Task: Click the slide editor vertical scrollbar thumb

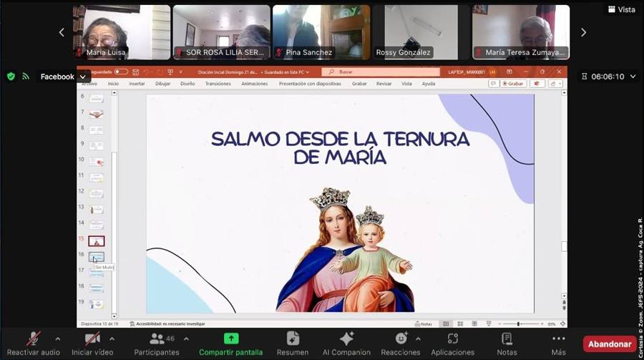Action: point(564,246)
